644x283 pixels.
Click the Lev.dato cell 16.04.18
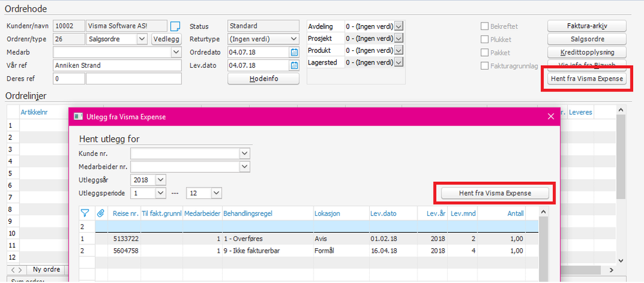pos(392,251)
